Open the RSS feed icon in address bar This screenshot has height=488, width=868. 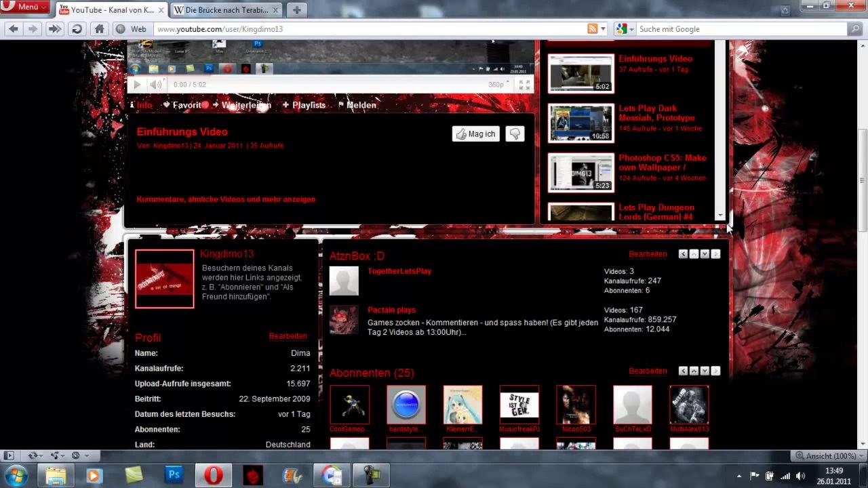point(592,29)
